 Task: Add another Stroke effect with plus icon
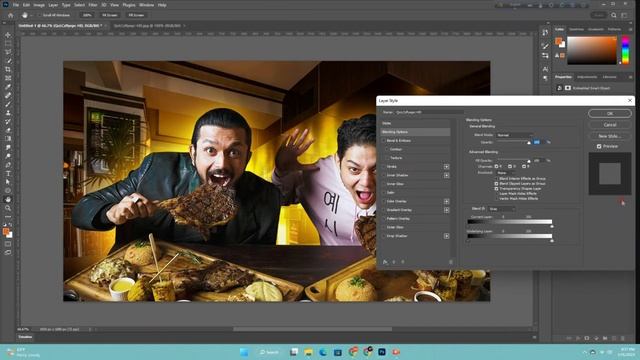point(447,167)
